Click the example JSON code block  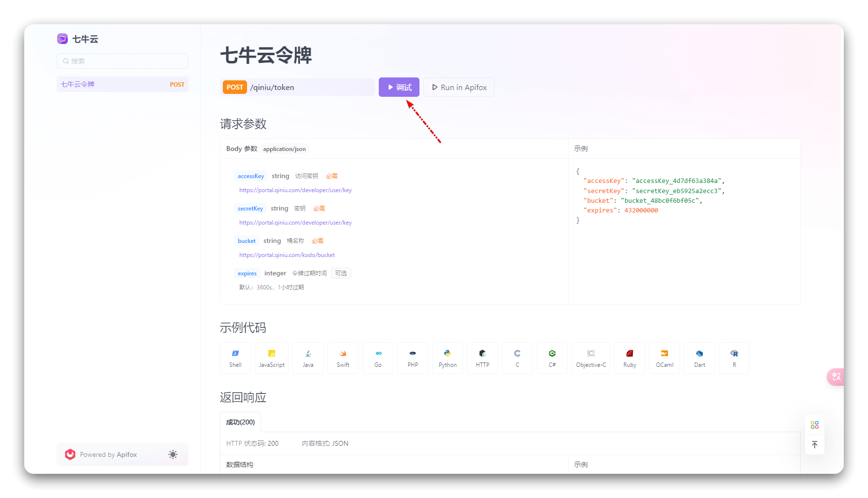650,196
